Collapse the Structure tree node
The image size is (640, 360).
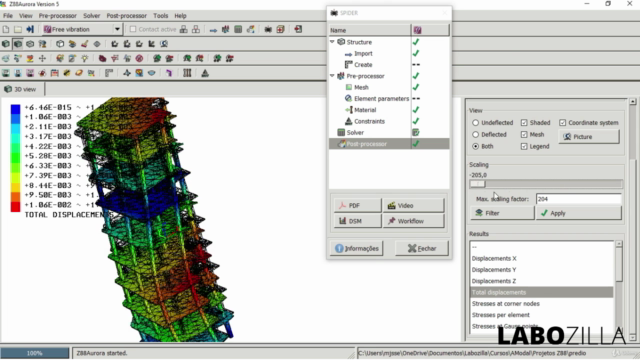(x=332, y=42)
